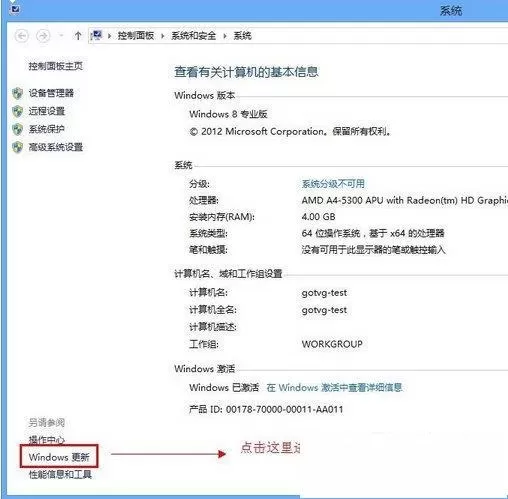
Task: Click the Windows 8 专业版 edition text
Action: click(228, 114)
